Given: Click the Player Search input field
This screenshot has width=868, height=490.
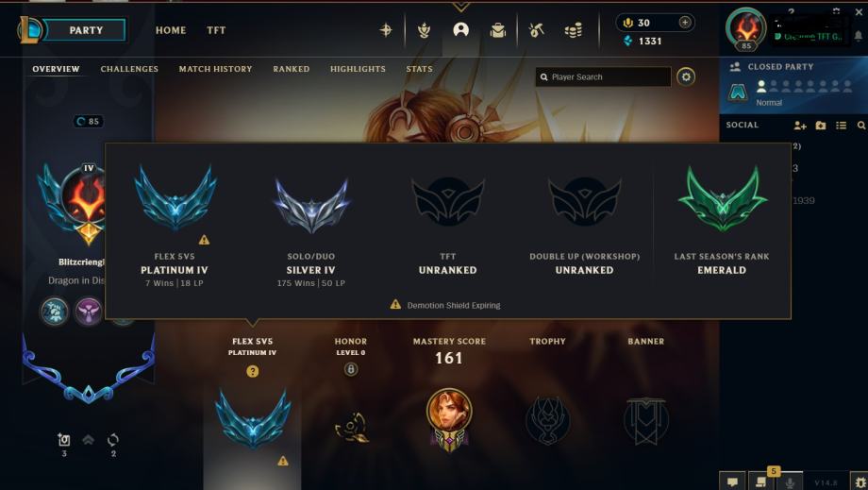Looking at the screenshot, I should point(604,77).
